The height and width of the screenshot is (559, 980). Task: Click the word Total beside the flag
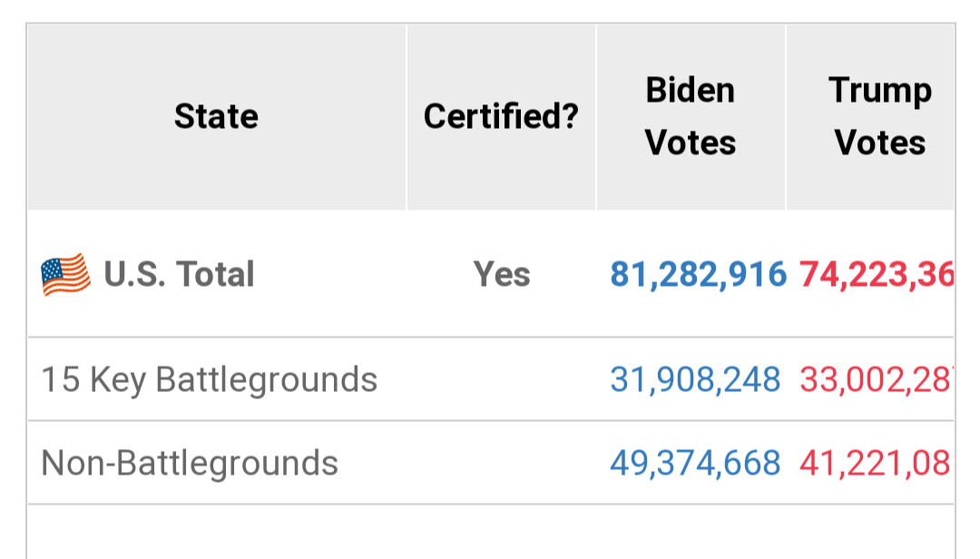coord(215,274)
